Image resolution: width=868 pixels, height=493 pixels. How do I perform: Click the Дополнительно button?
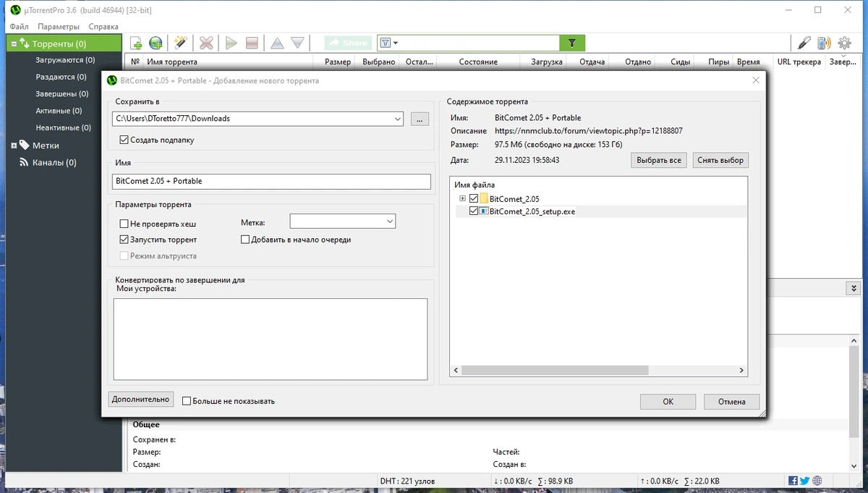point(141,399)
